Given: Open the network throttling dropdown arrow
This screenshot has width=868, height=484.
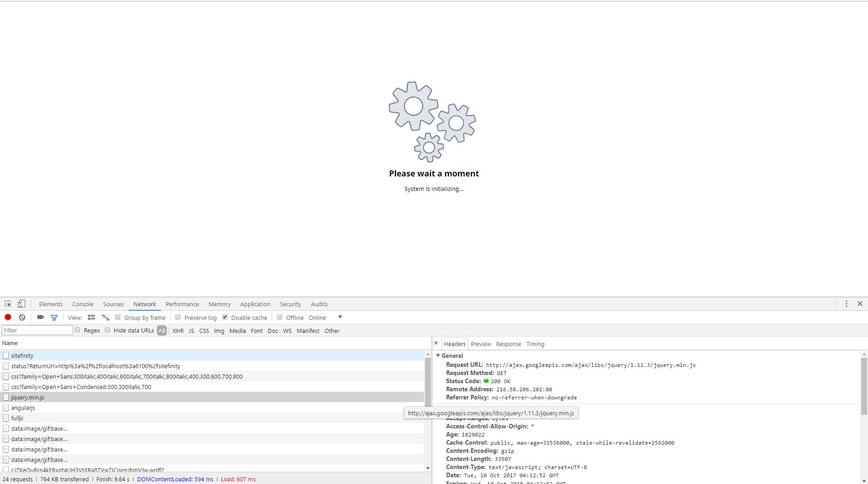Looking at the screenshot, I should [x=340, y=317].
